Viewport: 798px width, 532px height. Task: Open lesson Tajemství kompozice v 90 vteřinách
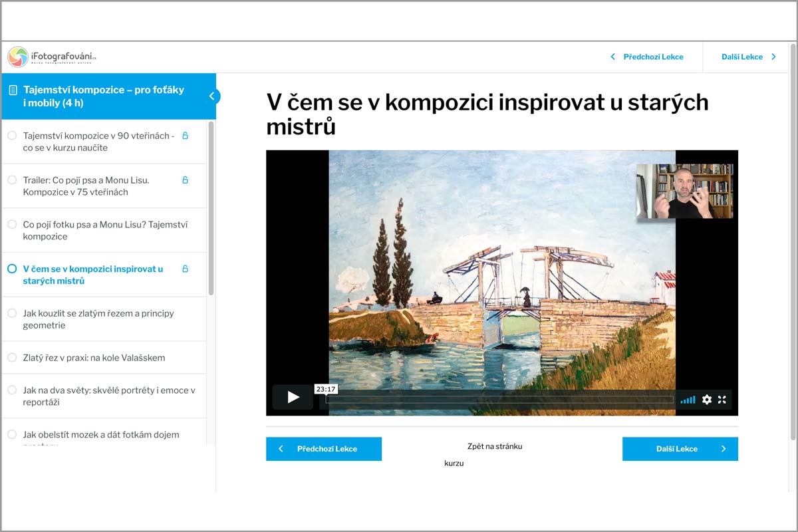pos(98,142)
